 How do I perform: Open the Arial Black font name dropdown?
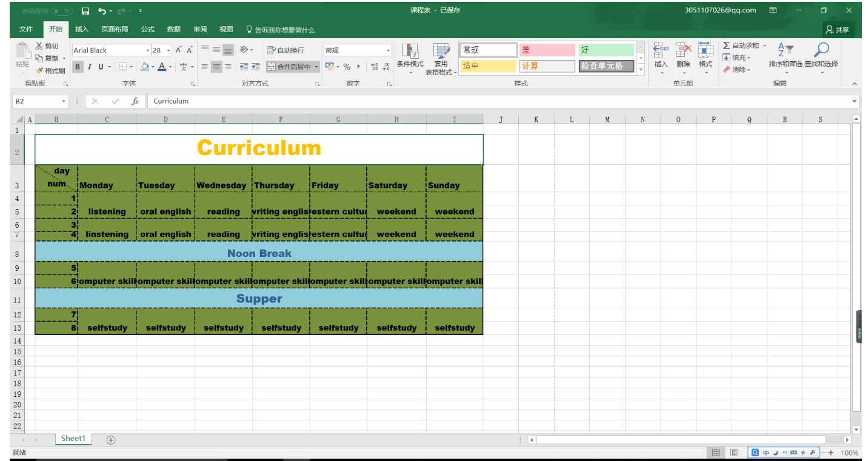pos(147,50)
